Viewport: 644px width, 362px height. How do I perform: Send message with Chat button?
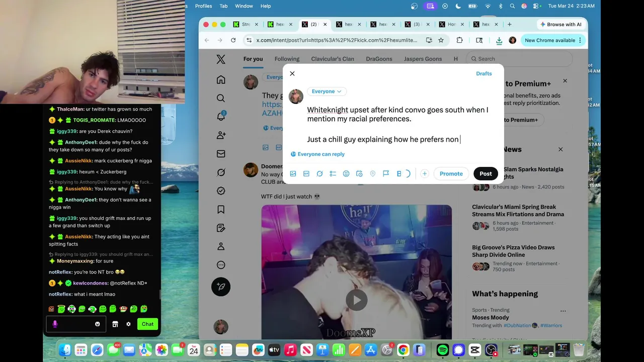tap(147, 324)
